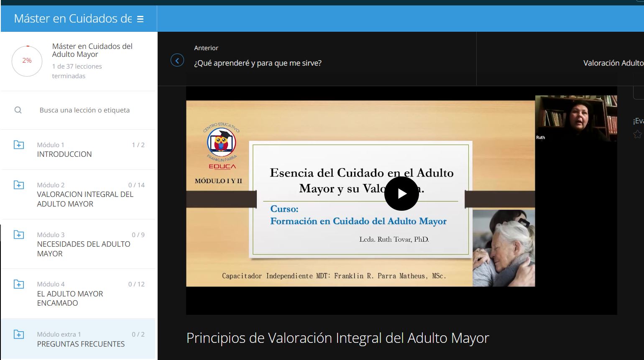Toggle the hamburger menu in header
The image size is (644, 360).
(141, 19)
